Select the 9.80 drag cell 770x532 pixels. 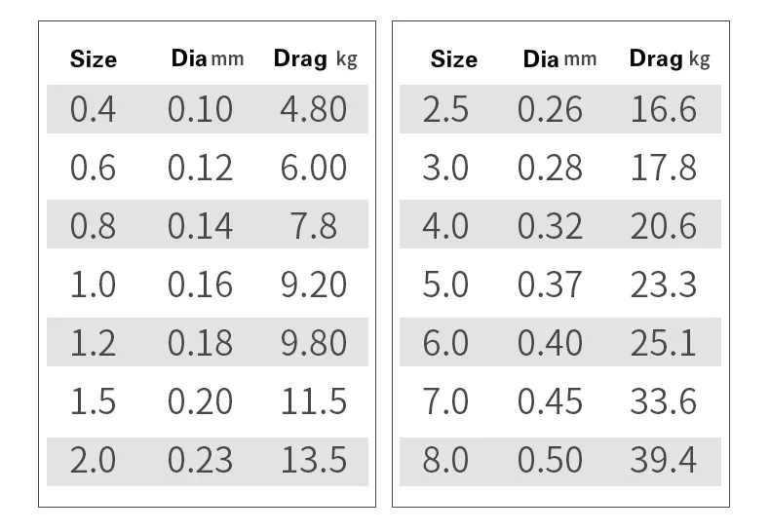click(x=313, y=343)
